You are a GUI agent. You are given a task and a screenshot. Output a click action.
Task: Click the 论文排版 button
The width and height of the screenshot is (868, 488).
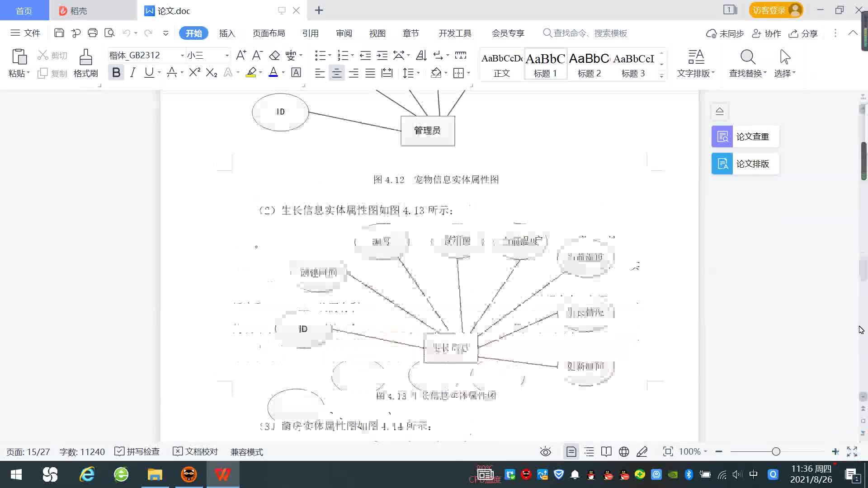[x=745, y=164]
